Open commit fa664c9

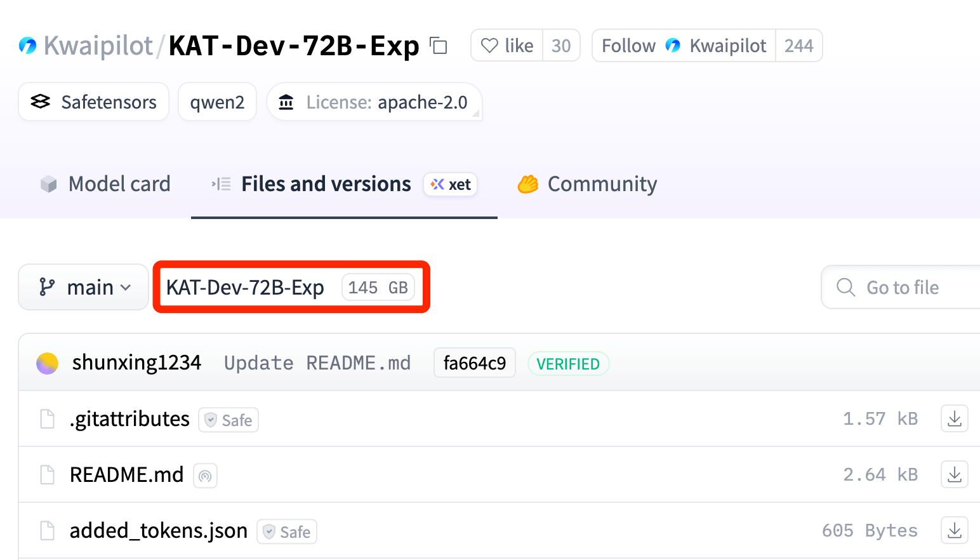coord(475,363)
